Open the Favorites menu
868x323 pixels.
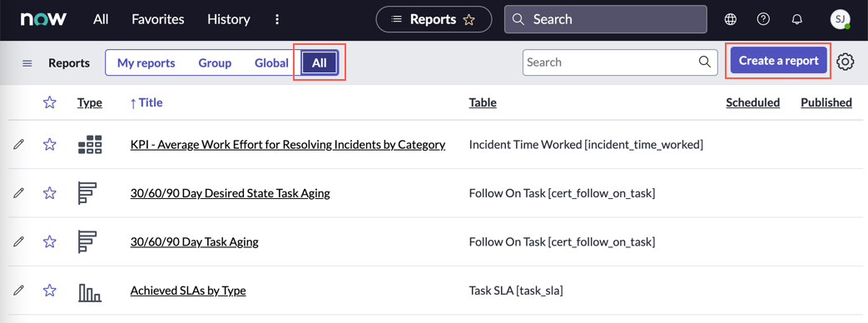point(158,19)
